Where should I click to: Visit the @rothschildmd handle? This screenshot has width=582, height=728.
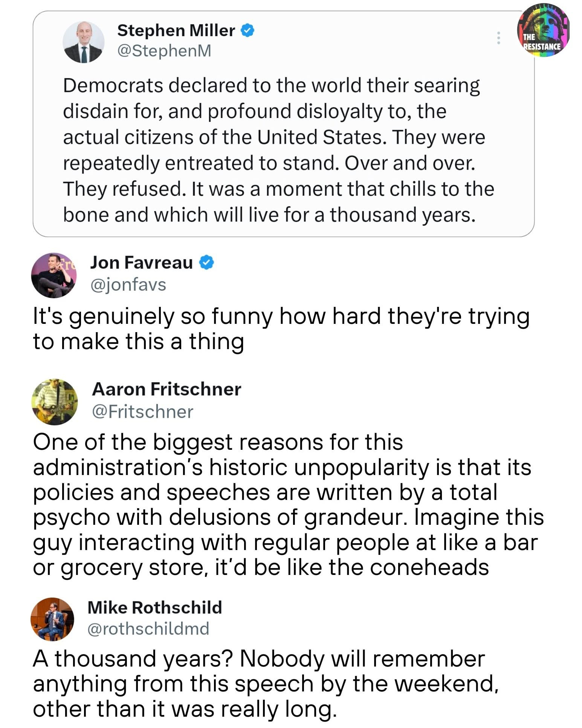[148, 628]
